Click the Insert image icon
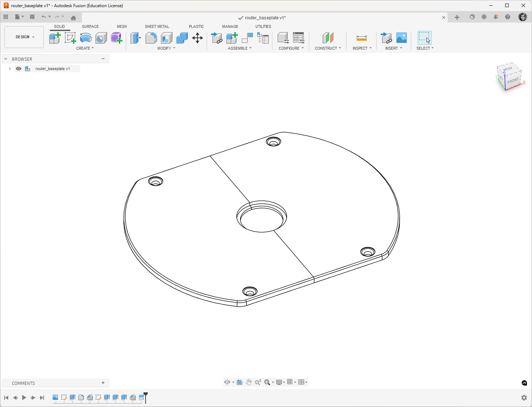The image size is (532, 407). [401, 38]
